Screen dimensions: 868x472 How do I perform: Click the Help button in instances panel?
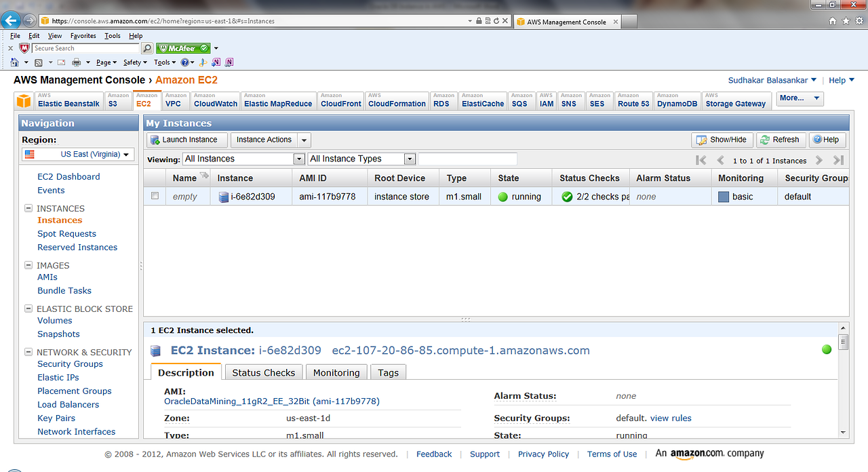click(827, 140)
